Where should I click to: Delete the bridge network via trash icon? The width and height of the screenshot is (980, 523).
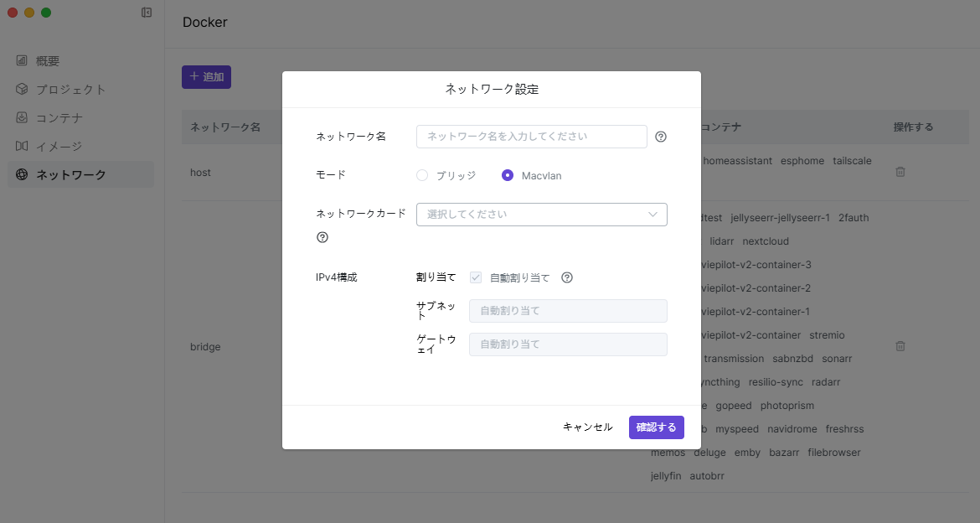pyautogui.click(x=900, y=346)
